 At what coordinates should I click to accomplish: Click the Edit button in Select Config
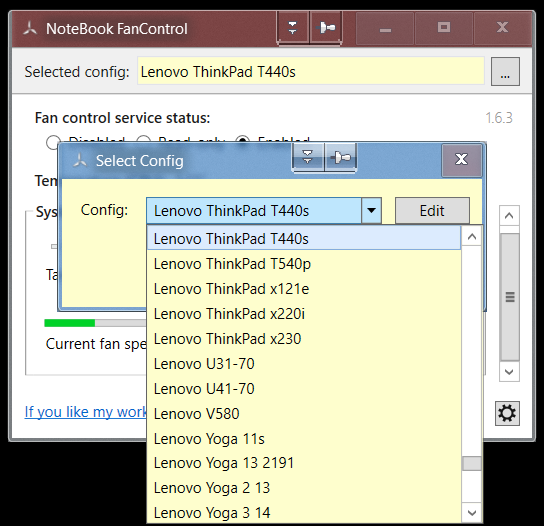click(x=432, y=210)
